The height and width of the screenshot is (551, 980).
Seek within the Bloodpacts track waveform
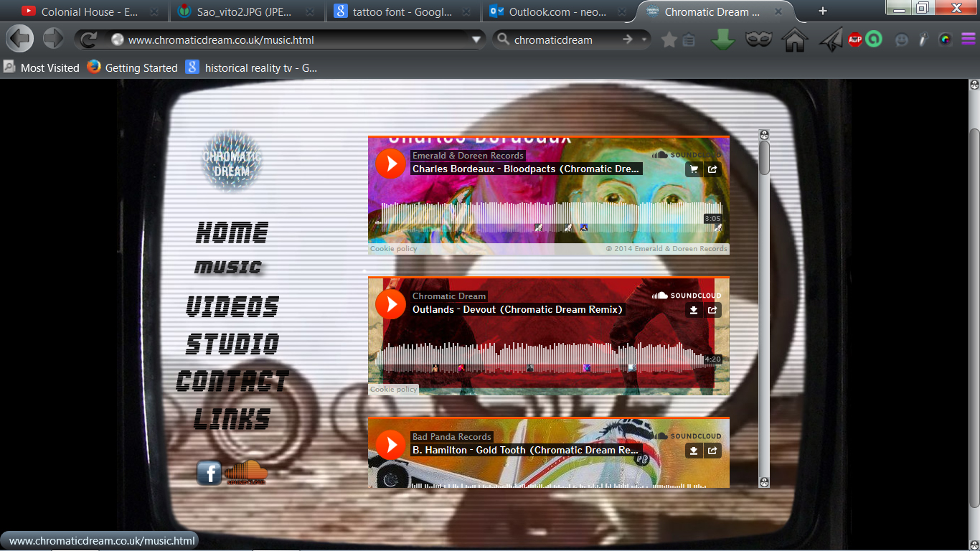coord(550,217)
